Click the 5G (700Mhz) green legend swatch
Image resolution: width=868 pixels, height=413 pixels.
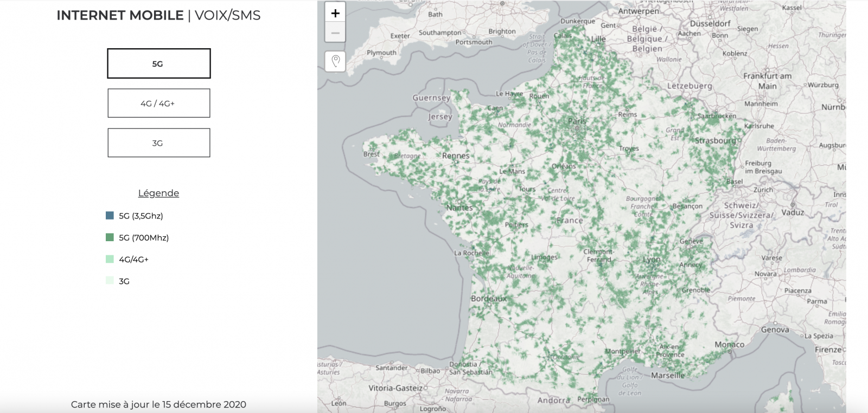[110, 237]
